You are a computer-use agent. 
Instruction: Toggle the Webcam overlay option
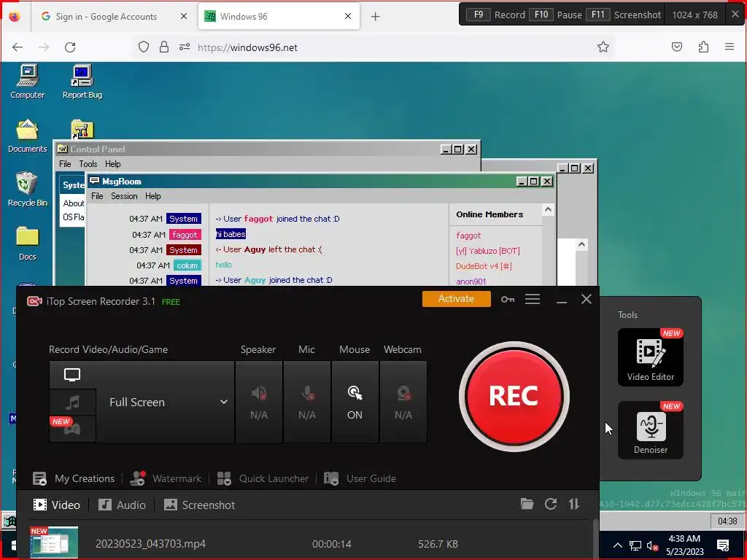(403, 402)
